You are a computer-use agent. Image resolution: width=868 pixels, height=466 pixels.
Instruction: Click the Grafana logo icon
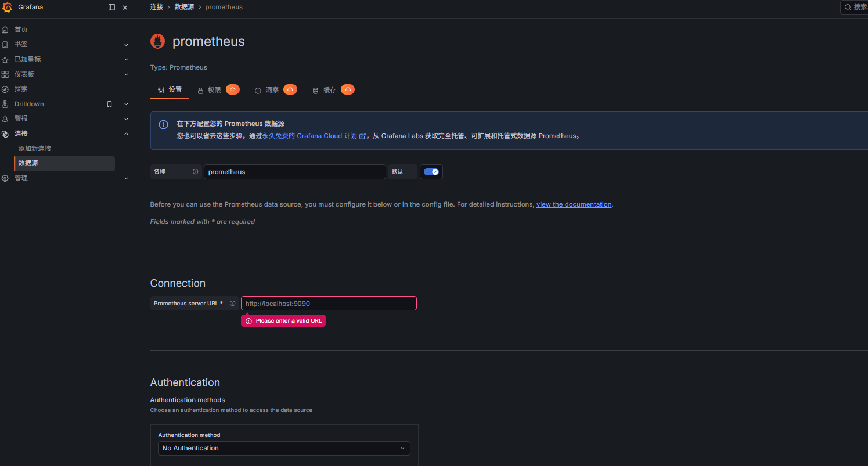click(8, 8)
